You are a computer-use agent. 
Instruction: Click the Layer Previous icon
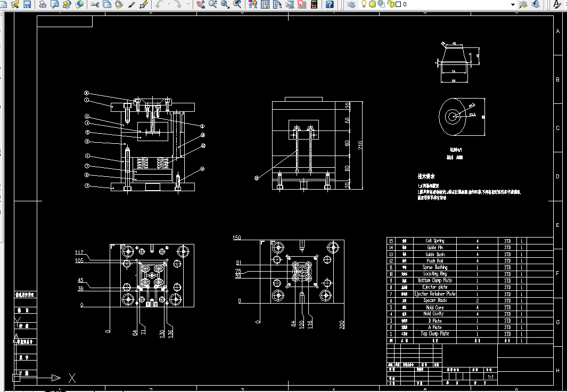click(x=536, y=4)
